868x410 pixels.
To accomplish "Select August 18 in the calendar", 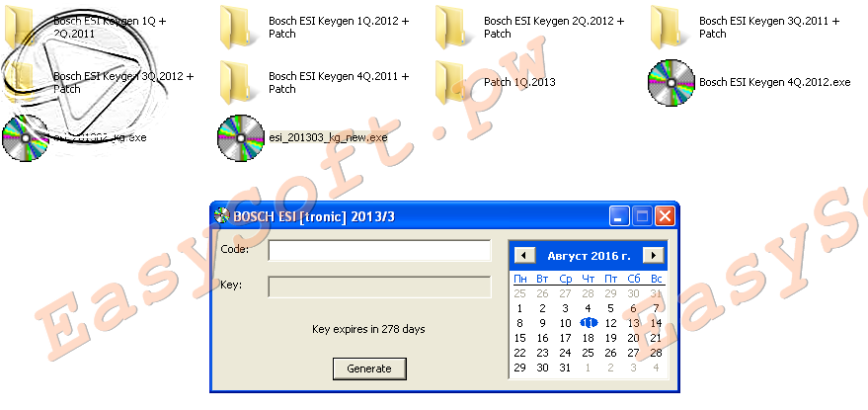I will pos(588,338).
